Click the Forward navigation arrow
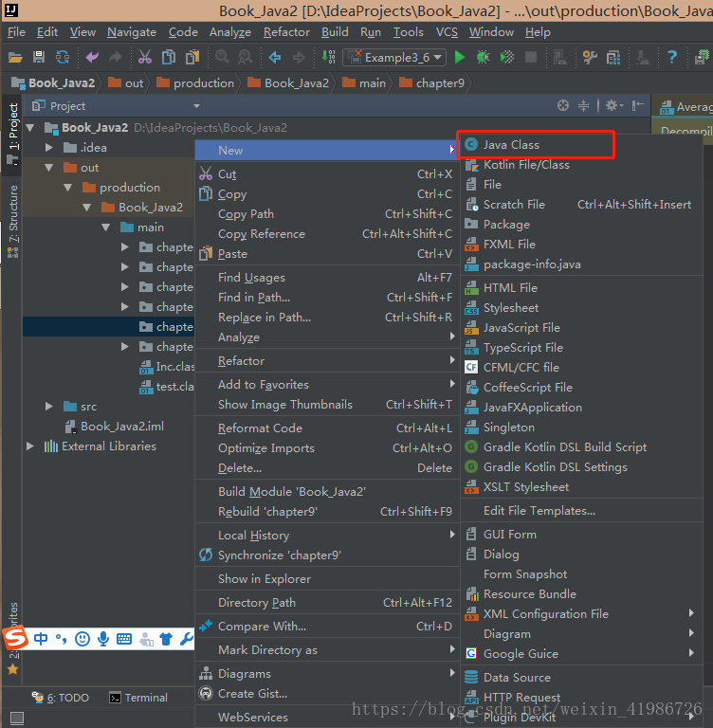The image size is (713, 728). point(299,58)
